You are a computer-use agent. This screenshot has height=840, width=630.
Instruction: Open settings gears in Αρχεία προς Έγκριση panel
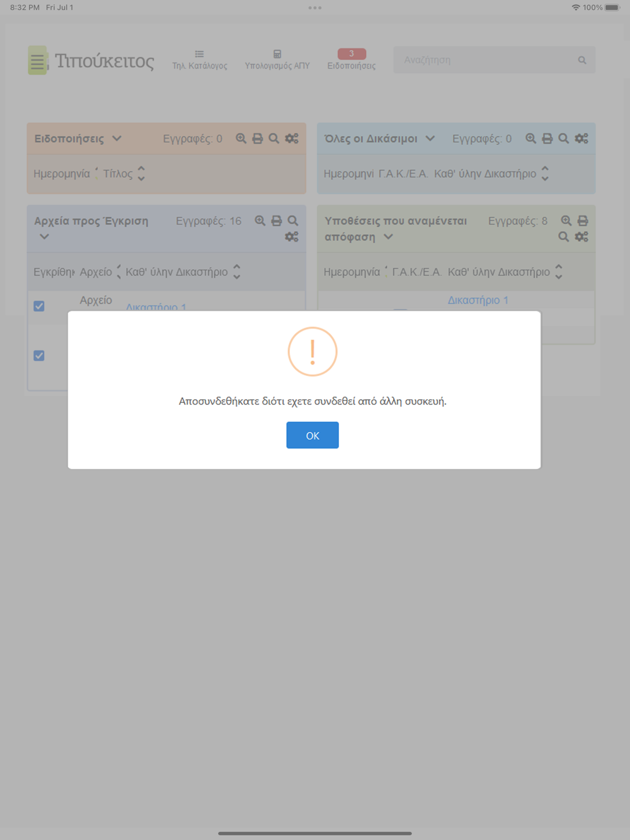292,237
